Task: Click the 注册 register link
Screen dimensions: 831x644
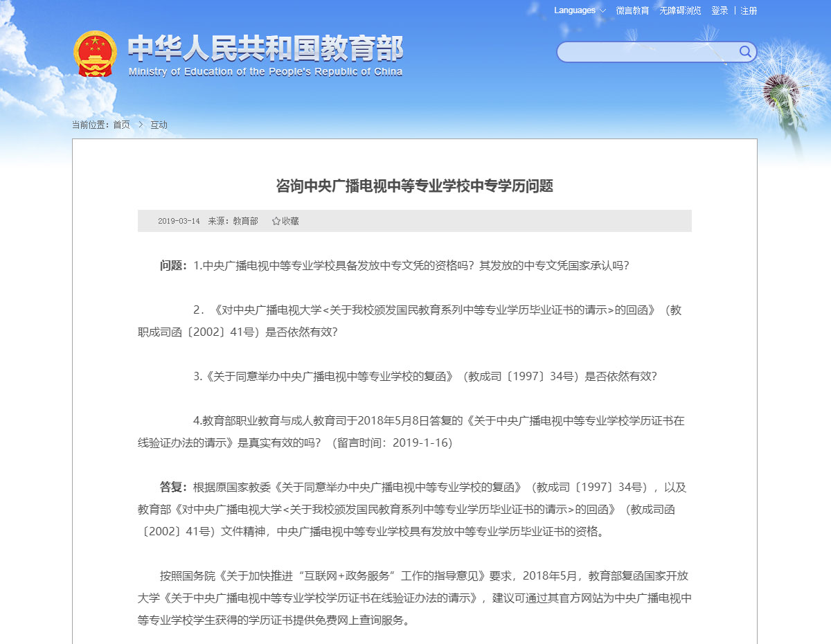Action: [x=750, y=10]
